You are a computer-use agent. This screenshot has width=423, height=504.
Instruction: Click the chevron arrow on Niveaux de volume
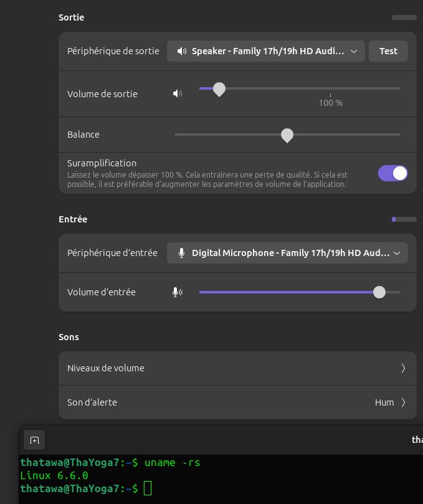pyautogui.click(x=403, y=368)
